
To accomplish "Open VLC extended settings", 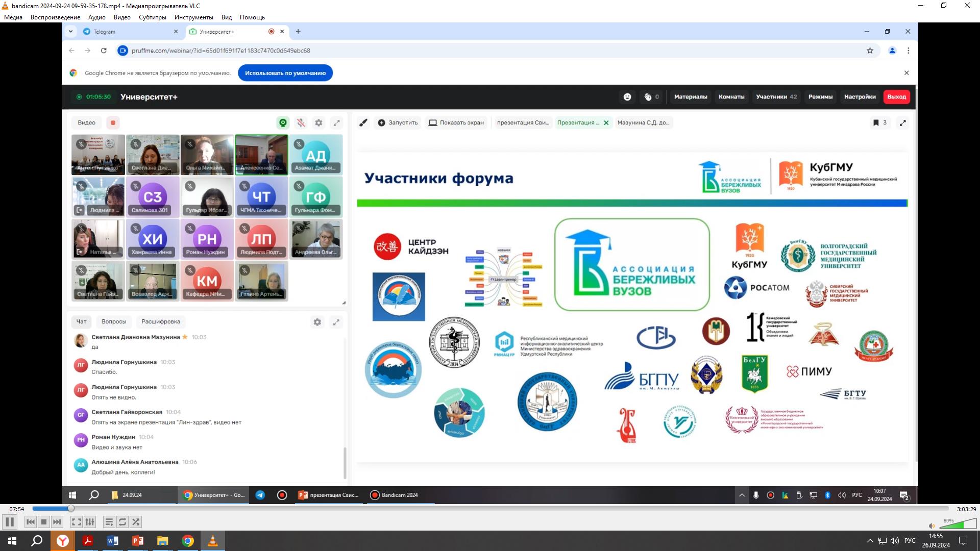I will click(90, 522).
